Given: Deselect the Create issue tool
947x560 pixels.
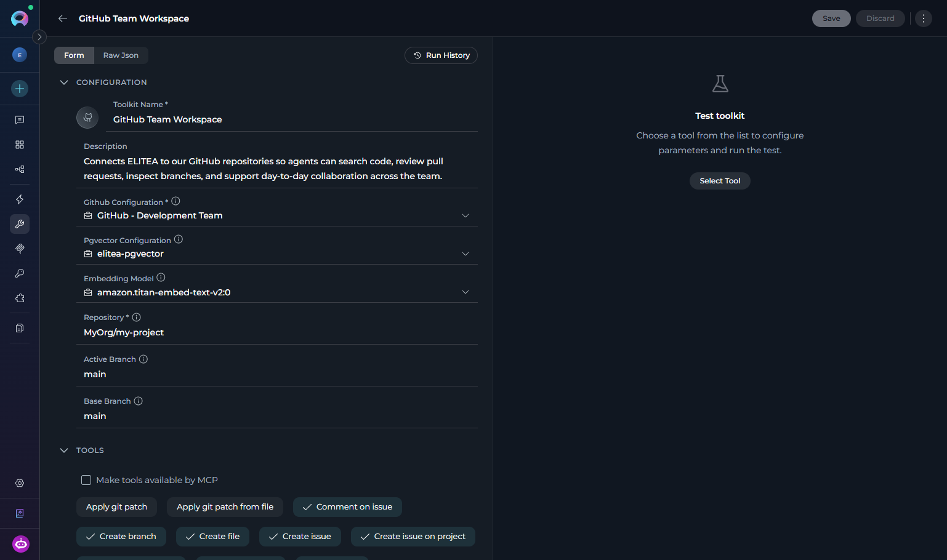Looking at the screenshot, I should click(x=300, y=537).
